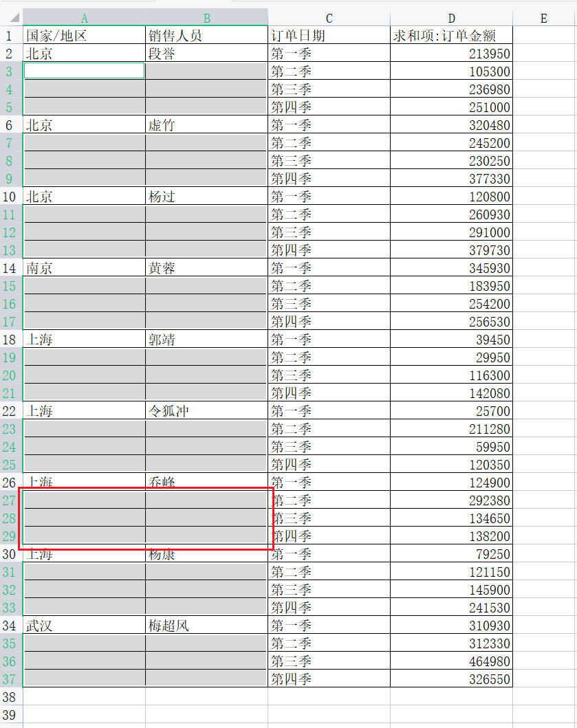Click the cell containing 段誉
Viewport: 577px width, 728px height.
[206, 54]
